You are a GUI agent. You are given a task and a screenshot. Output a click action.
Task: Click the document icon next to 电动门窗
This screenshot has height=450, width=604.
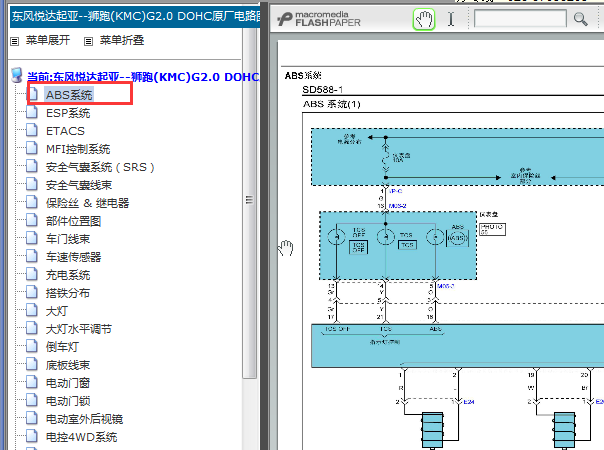click(32, 382)
